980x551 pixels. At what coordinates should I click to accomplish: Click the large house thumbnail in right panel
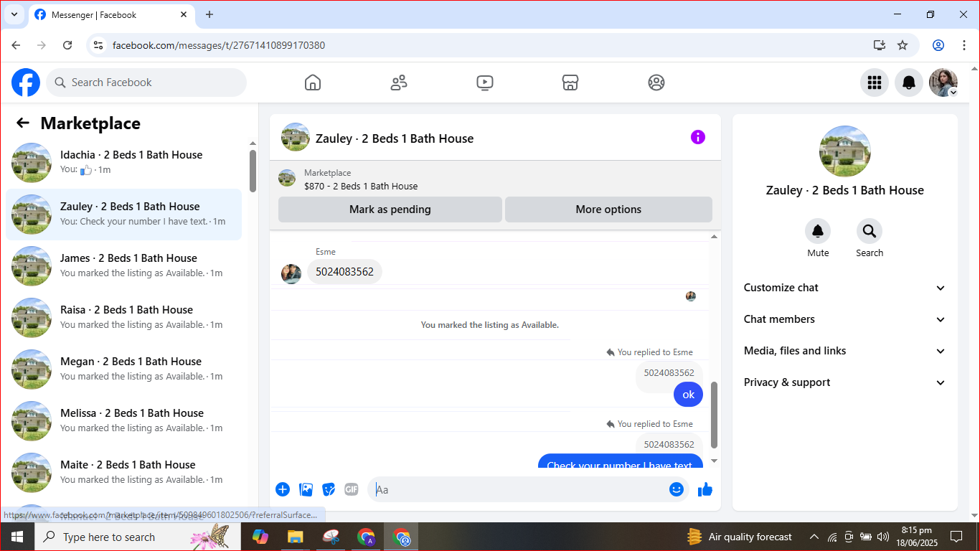pos(845,151)
